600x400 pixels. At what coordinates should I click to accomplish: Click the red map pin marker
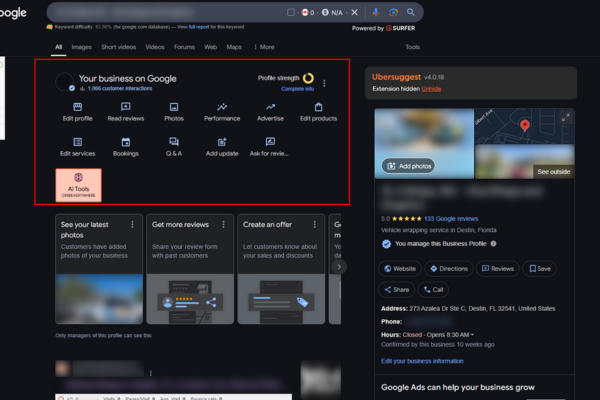click(525, 125)
